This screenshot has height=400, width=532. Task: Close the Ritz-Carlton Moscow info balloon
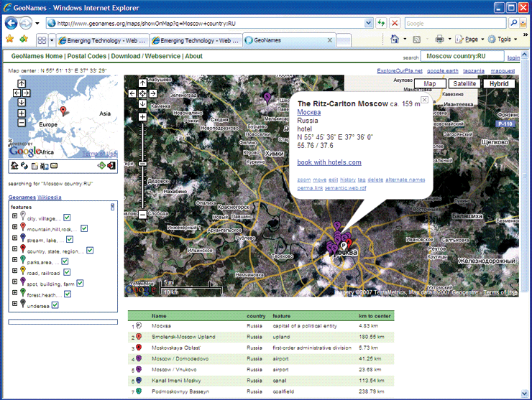coord(424,100)
